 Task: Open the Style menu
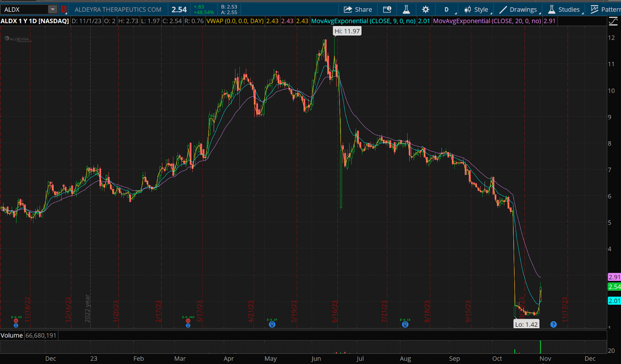477,9
